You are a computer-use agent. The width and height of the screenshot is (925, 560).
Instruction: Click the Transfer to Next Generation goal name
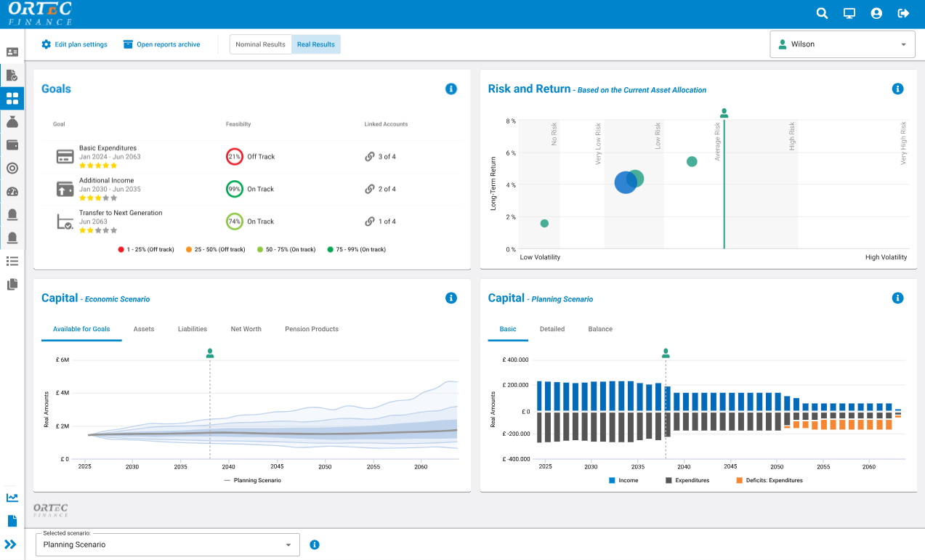point(121,213)
